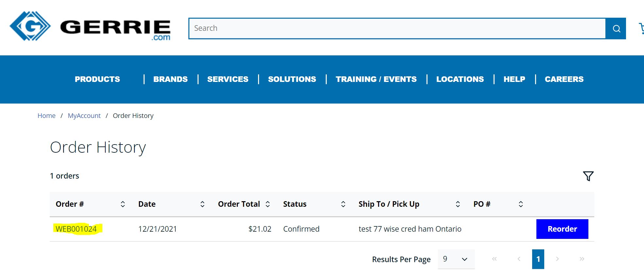The height and width of the screenshot is (270, 644).
Task: Open the CAREERS menu item
Action: coord(564,79)
